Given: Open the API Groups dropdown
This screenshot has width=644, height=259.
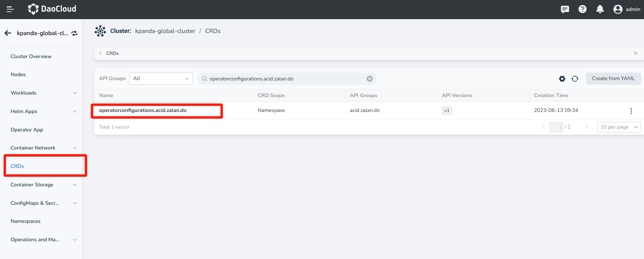Looking at the screenshot, I should click(x=161, y=79).
